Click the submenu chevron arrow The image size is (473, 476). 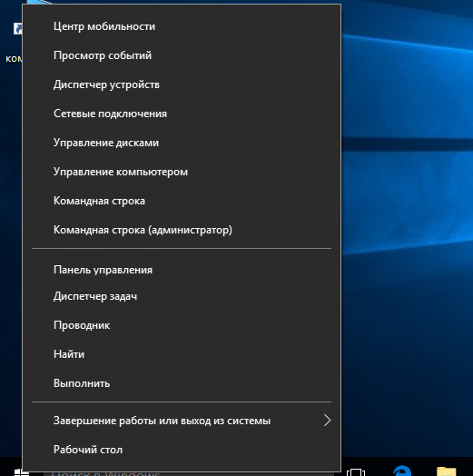point(327,421)
